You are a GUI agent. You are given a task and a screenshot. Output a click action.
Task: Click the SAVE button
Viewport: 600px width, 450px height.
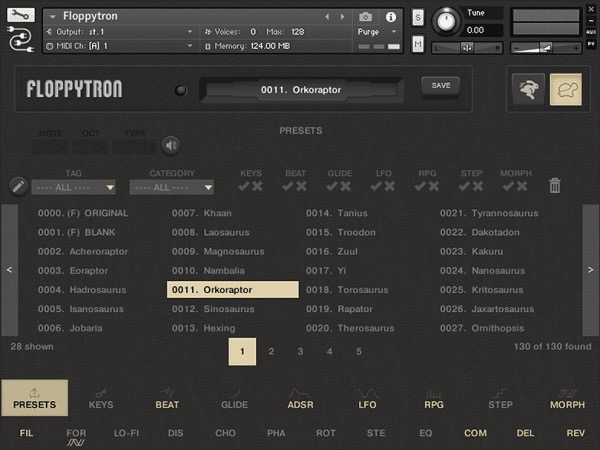[441, 86]
